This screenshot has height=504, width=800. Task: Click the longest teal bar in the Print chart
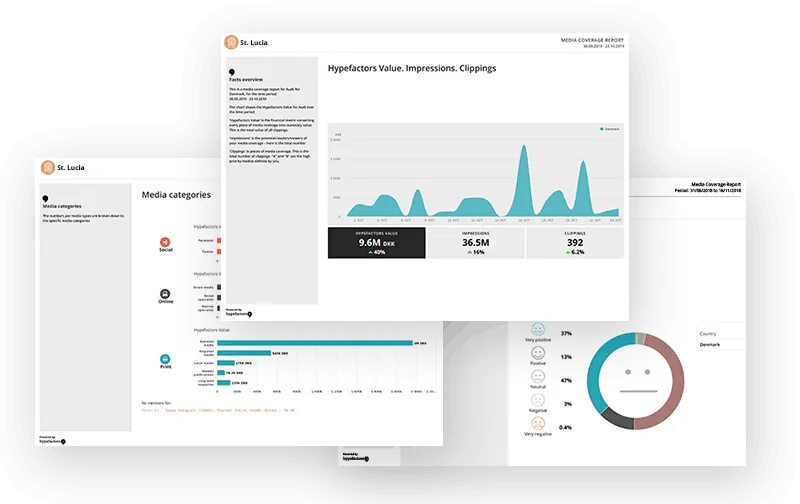point(315,343)
